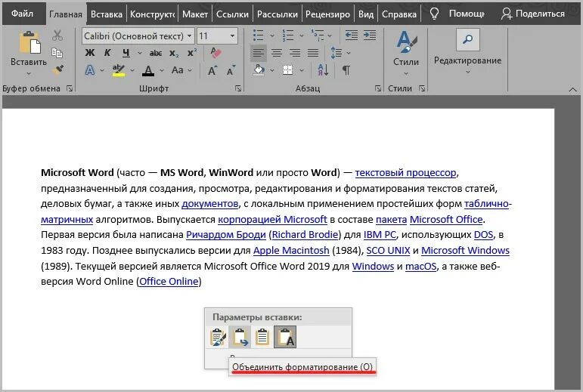Switch to the Вставка tab
Image resolution: width=583 pixels, height=392 pixels.
107,14
